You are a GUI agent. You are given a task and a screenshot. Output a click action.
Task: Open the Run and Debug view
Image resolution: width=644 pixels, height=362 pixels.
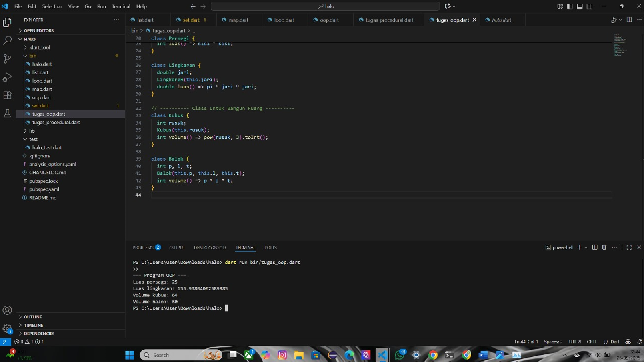coord(7,77)
